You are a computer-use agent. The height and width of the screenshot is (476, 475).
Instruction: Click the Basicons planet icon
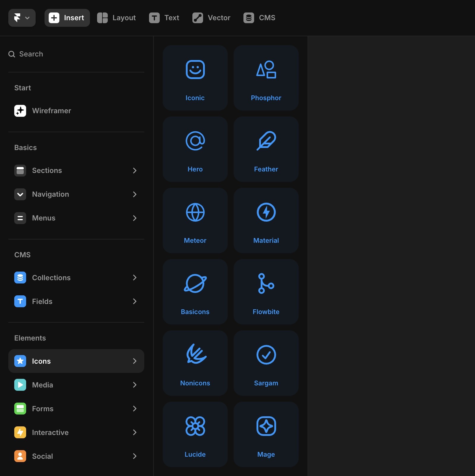tap(195, 292)
